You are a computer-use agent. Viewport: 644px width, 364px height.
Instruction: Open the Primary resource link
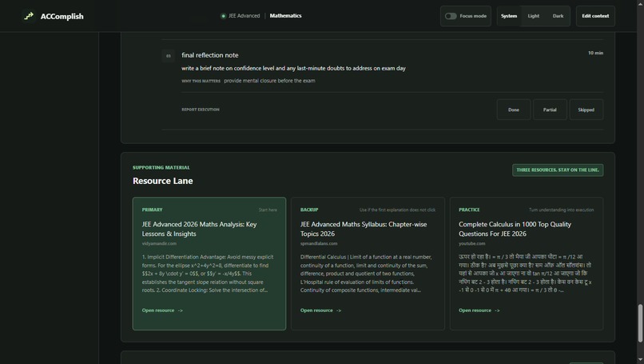pyautogui.click(x=162, y=310)
